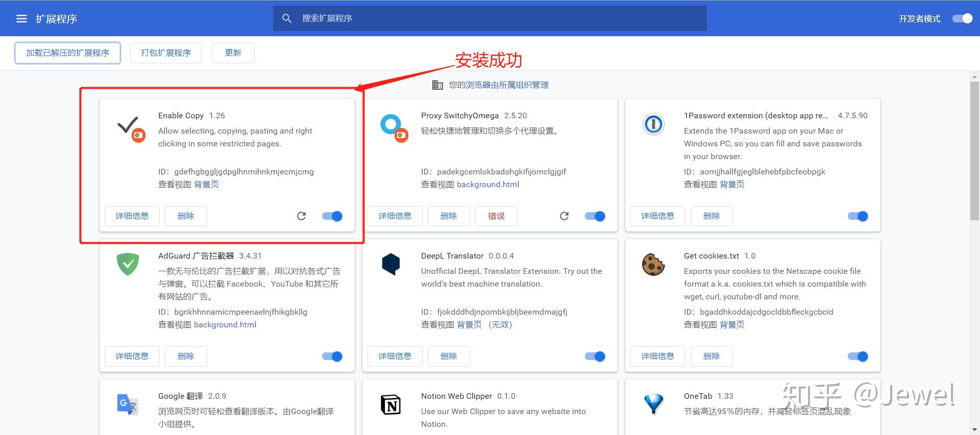Image resolution: width=980 pixels, height=435 pixels.
Task: Click the 更新 button
Action: pyautogui.click(x=233, y=53)
